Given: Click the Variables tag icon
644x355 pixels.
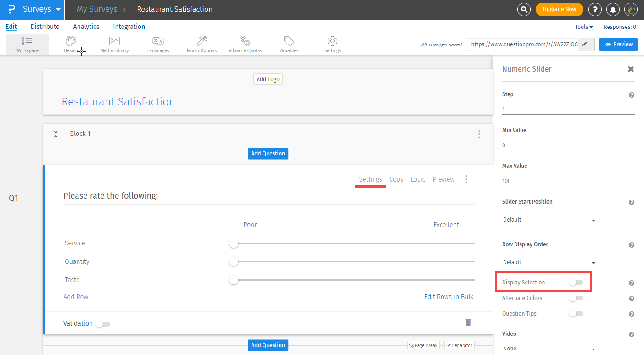Looking at the screenshot, I should pos(289,41).
